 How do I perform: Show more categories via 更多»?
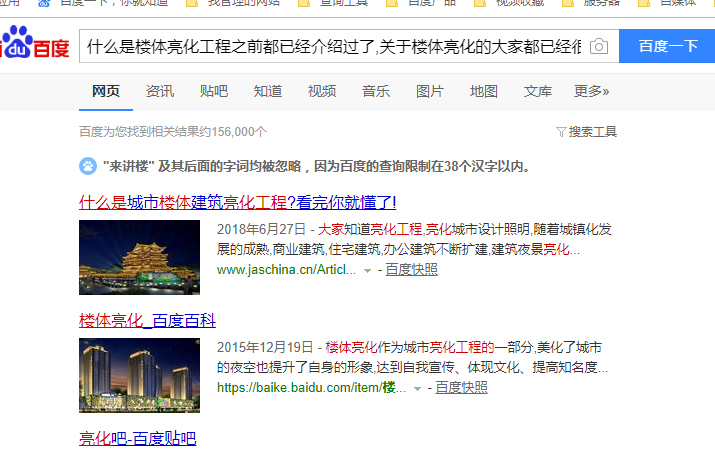[x=591, y=91]
